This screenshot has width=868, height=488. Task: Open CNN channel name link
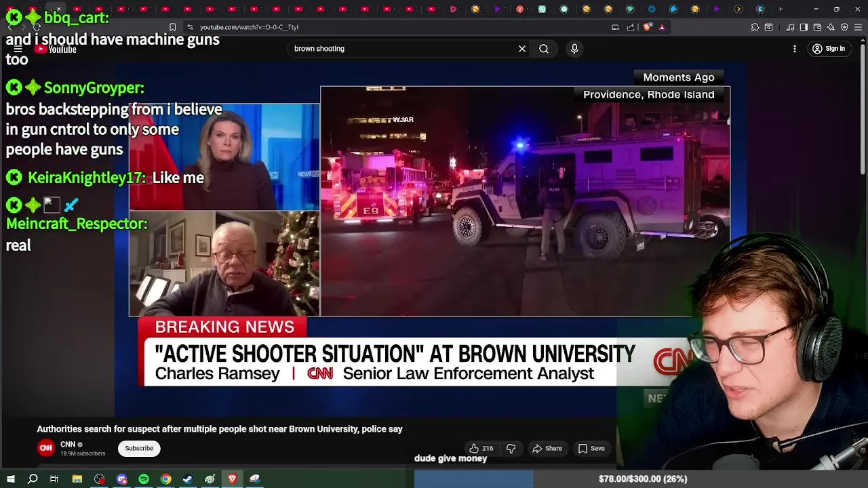68,445
